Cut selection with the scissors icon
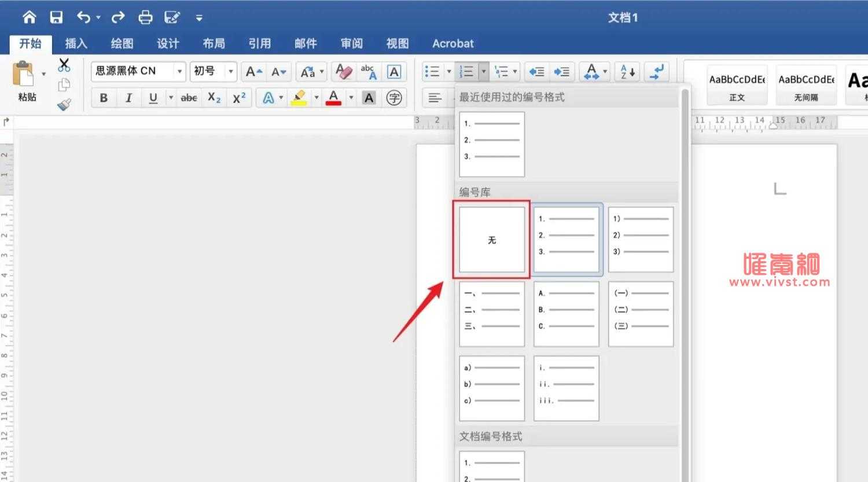The height and width of the screenshot is (482, 868). point(64,65)
